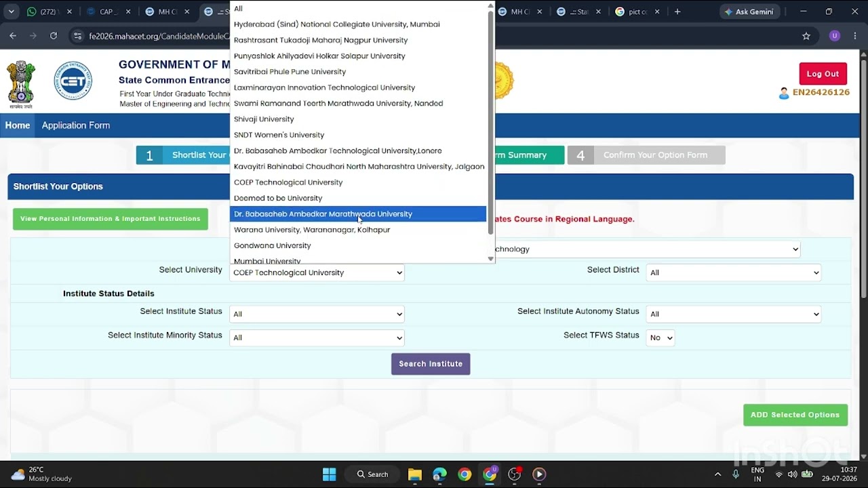Click the Windows taskbar Search box
Image resolution: width=868 pixels, height=488 pixels.
(x=373, y=474)
